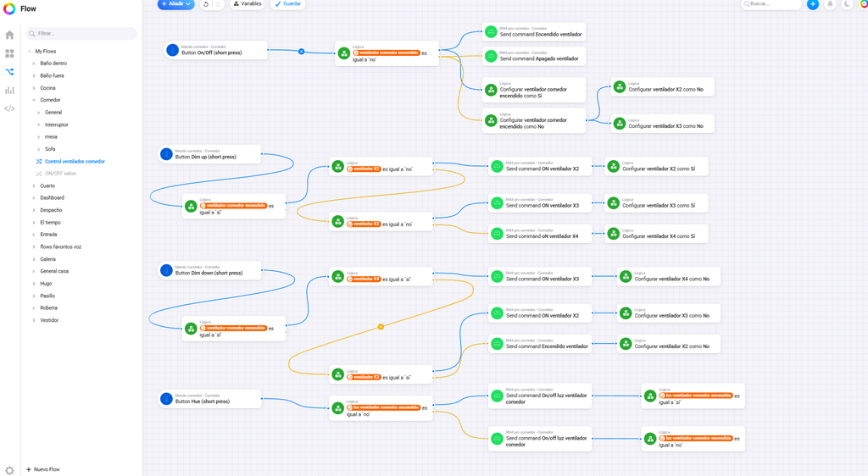Select the Roberta folder
The width and height of the screenshot is (868, 476).
pos(48,308)
